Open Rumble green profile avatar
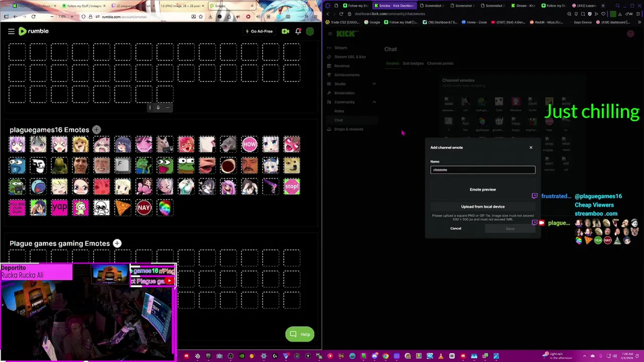The width and height of the screenshot is (644, 362). coord(310,31)
